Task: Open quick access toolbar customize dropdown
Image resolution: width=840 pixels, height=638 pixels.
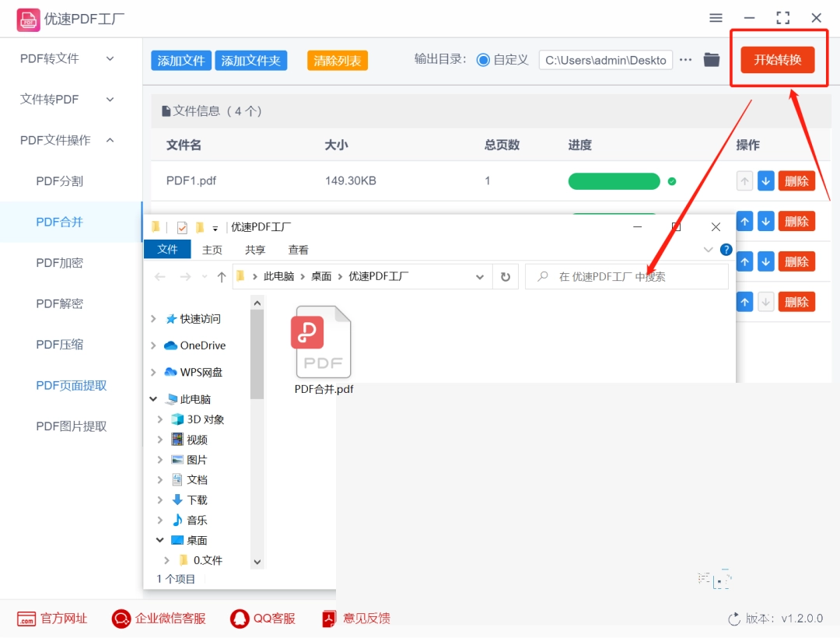Action: pos(215,229)
